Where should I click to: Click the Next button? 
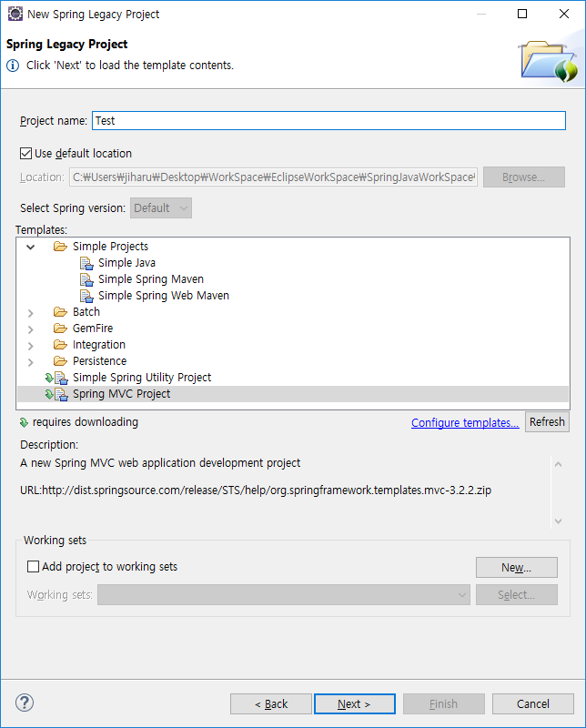pyautogui.click(x=355, y=703)
